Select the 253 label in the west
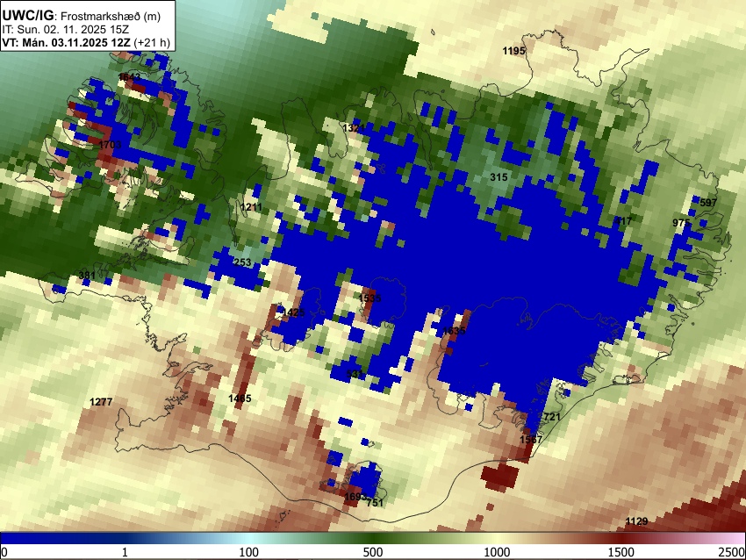The image size is (746, 560). pos(242,262)
